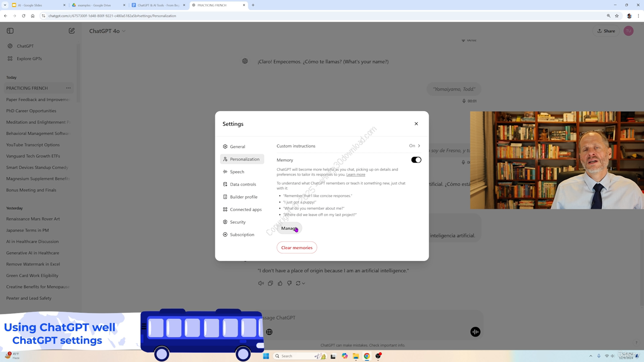Start a new chat with compose icon
644x362 pixels.
tap(71, 31)
